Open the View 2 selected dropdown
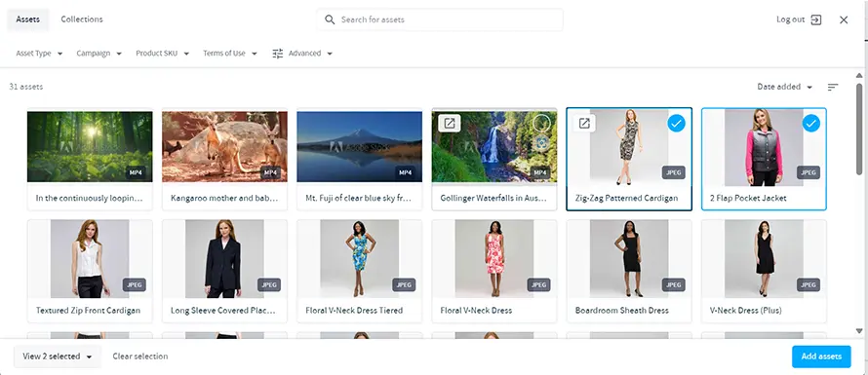The width and height of the screenshot is (868, 375). click(58, 356)
